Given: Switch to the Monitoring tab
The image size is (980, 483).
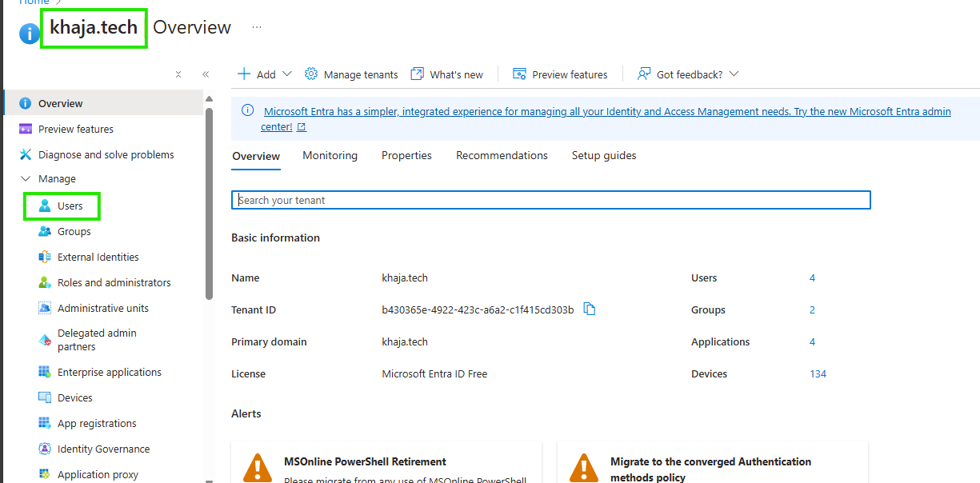Looking at the screenshot, I should tap(330, 155).
